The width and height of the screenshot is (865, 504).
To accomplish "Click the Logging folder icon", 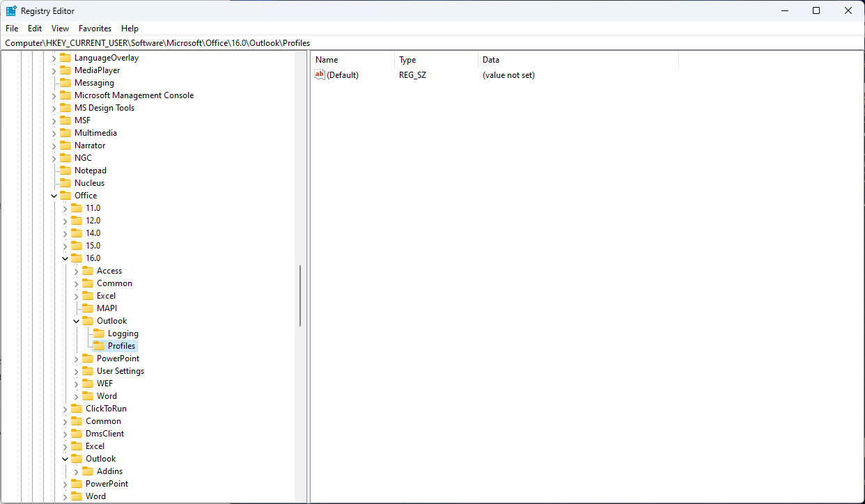I will click(x=99, y=333).
